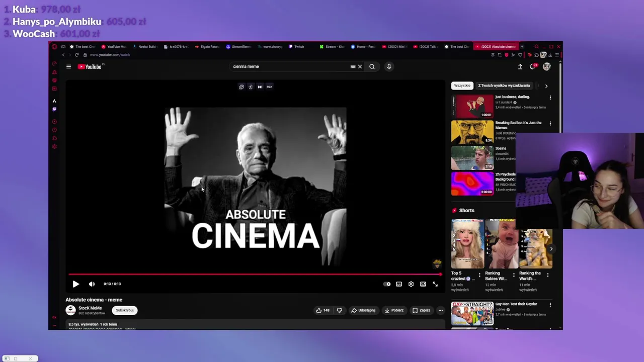
Task: Go to the YouTube home logo
Action: [x=91, y=66]
